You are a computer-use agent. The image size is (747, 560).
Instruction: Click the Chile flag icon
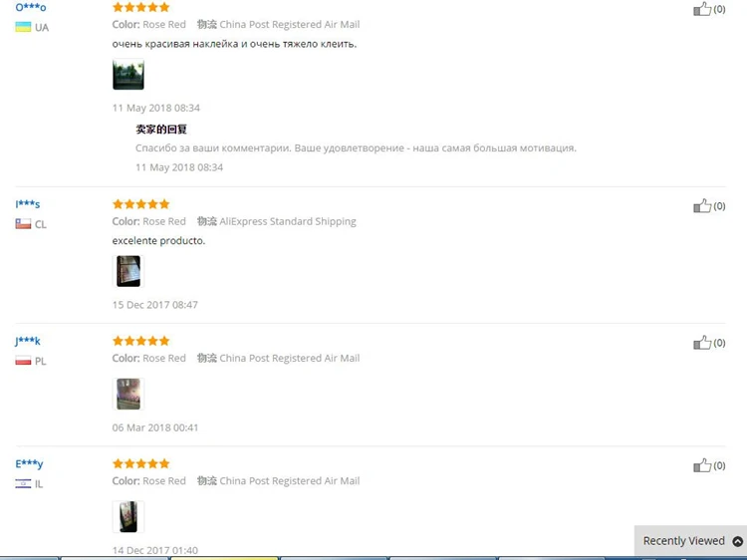[x=23, y=224]
